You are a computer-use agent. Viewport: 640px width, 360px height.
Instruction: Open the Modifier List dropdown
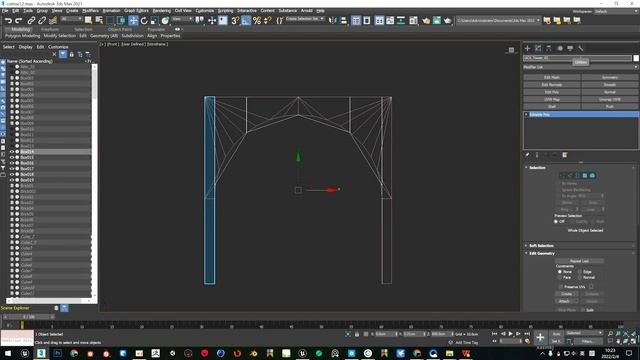click(x=580, y=67)
